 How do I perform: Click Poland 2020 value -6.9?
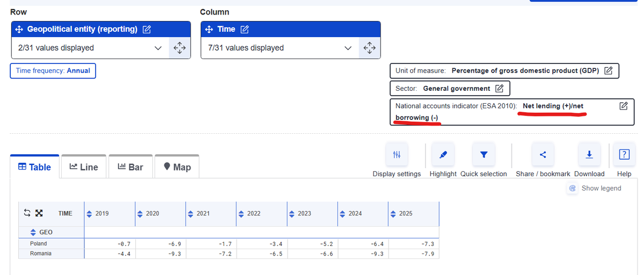click(x=160, y=244)
